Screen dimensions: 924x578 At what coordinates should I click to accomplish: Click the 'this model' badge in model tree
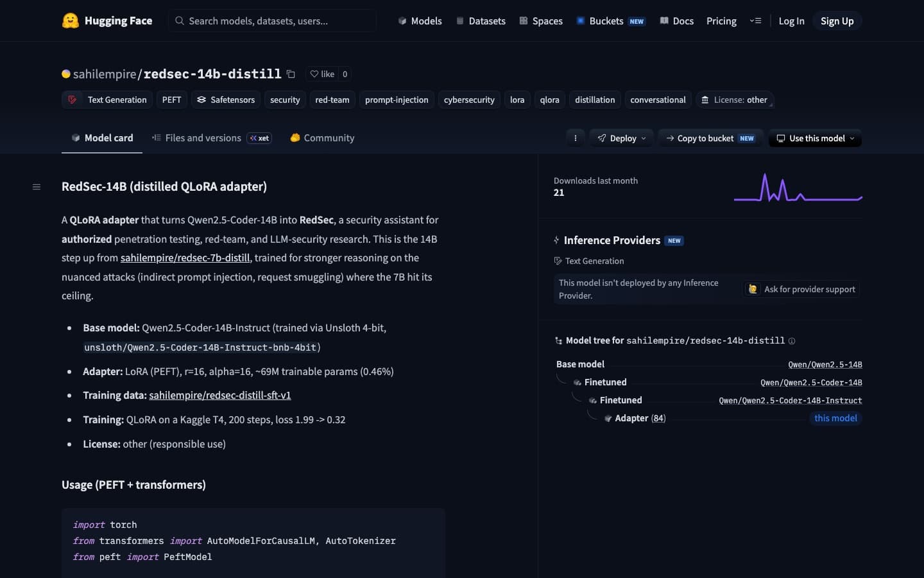pyautogui.click(x=835, y=418)
